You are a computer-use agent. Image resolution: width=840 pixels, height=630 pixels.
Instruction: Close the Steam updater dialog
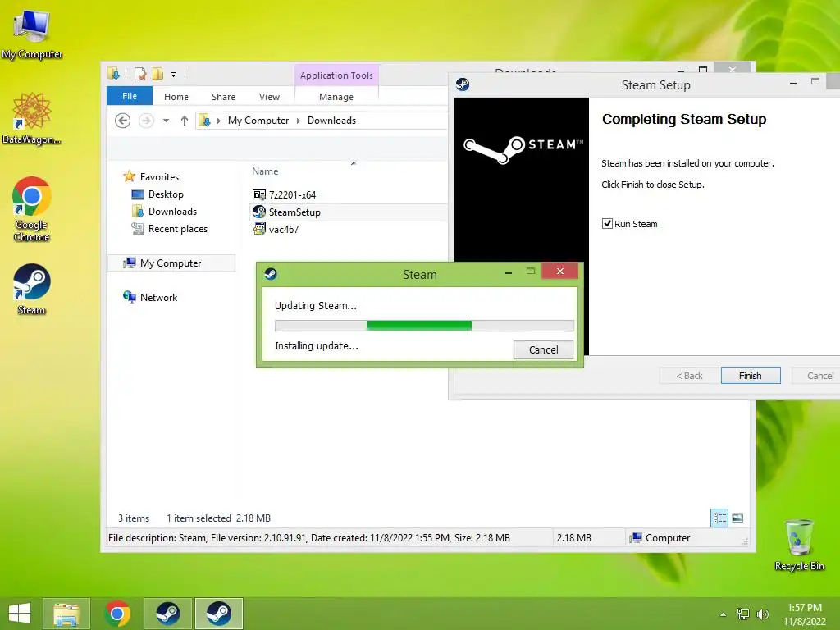(559, 271)
